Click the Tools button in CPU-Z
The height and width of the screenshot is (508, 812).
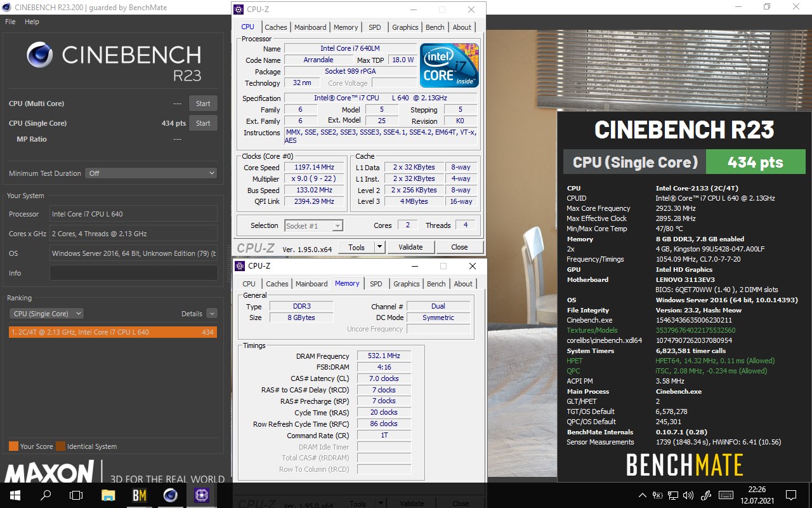(357, 247)
